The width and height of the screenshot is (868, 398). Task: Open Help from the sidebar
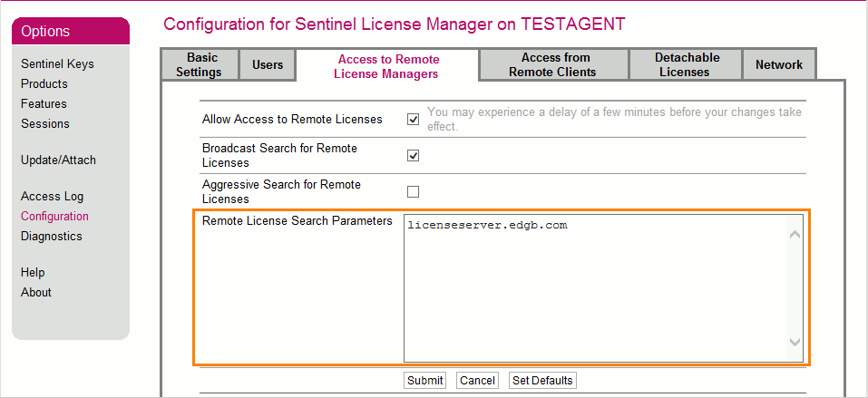(x=33, y=272)
